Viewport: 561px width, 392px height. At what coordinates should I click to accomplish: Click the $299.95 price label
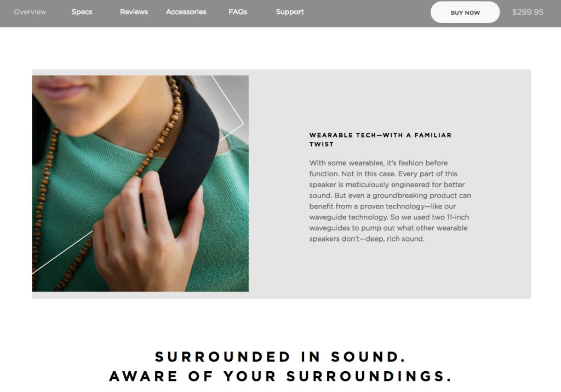tap(528, 12)
